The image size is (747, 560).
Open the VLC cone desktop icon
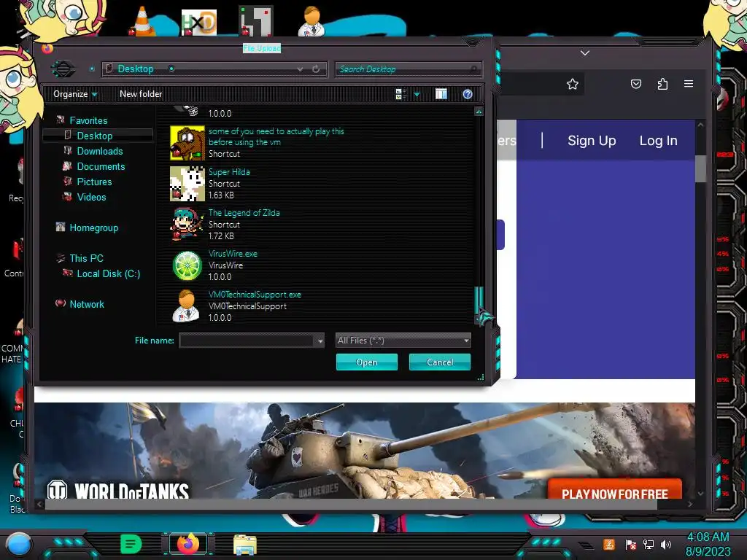(142, 22)
